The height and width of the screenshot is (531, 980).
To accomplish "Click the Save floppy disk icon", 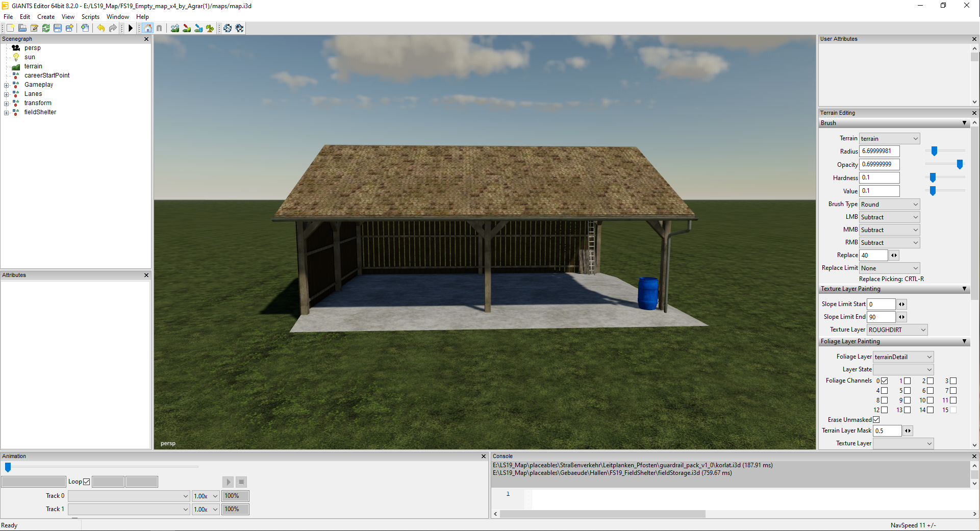I will [58, 28].
